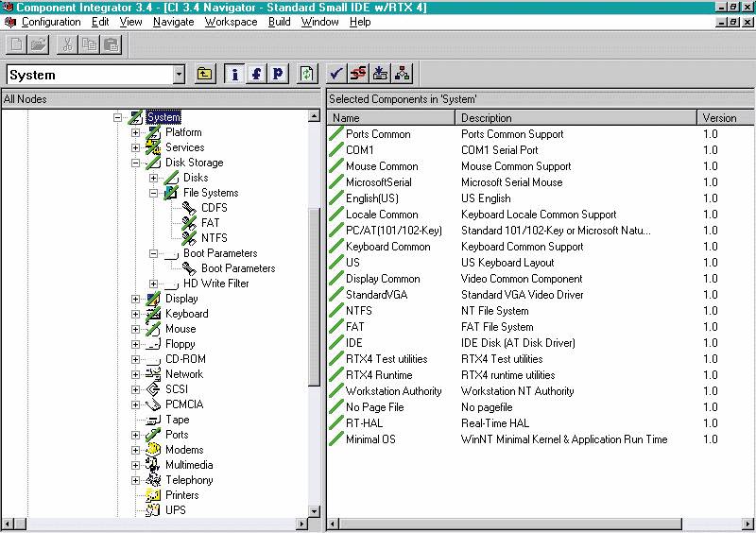Click the PCMCIA node icon
The width and height of the screenshot is (756, 533).
pyautogui.click(x=153, y=404)
